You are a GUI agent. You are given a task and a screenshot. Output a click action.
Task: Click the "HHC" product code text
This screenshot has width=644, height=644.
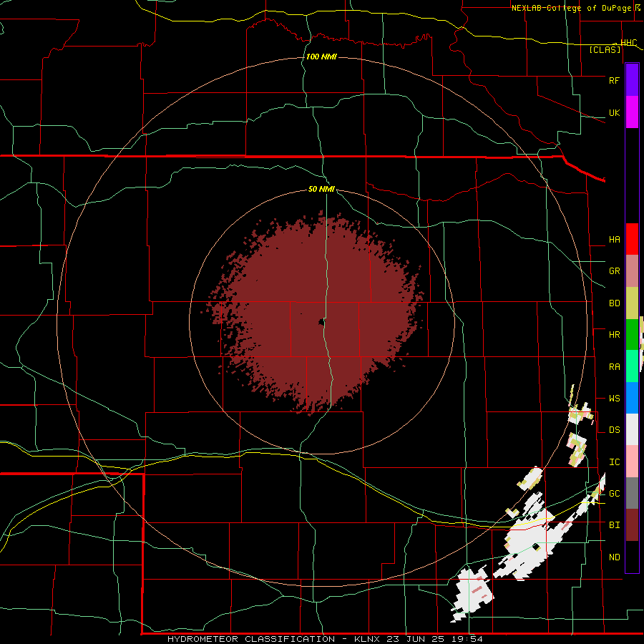coord(628,43)
